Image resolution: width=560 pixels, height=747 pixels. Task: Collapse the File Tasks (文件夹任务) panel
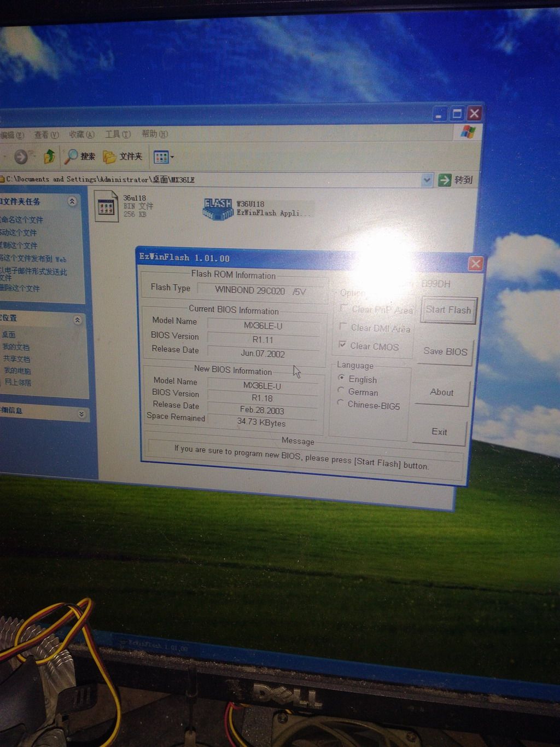click(x=72, y=201)
